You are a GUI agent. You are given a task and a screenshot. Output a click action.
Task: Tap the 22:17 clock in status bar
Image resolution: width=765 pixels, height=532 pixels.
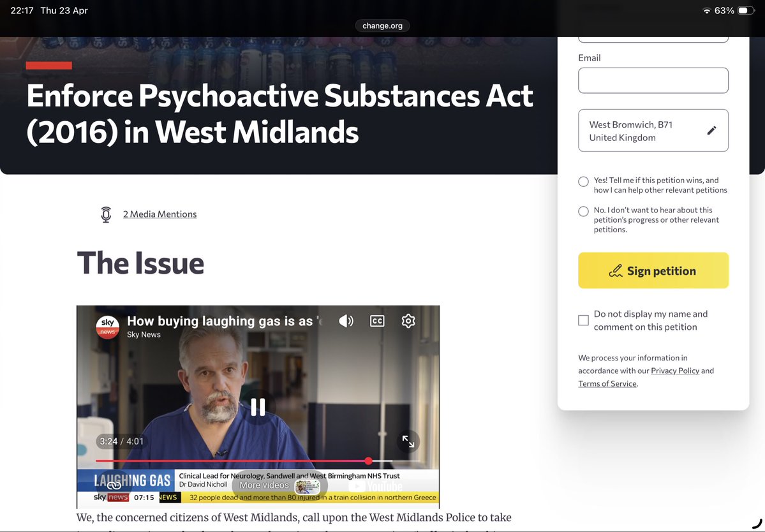[22, 11]
